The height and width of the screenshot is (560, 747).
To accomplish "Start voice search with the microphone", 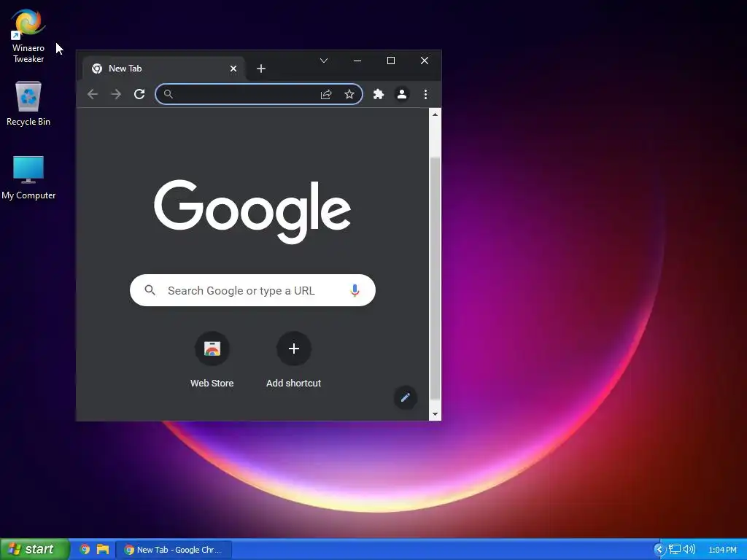I will pyautogui.click(x=355, y=290).
